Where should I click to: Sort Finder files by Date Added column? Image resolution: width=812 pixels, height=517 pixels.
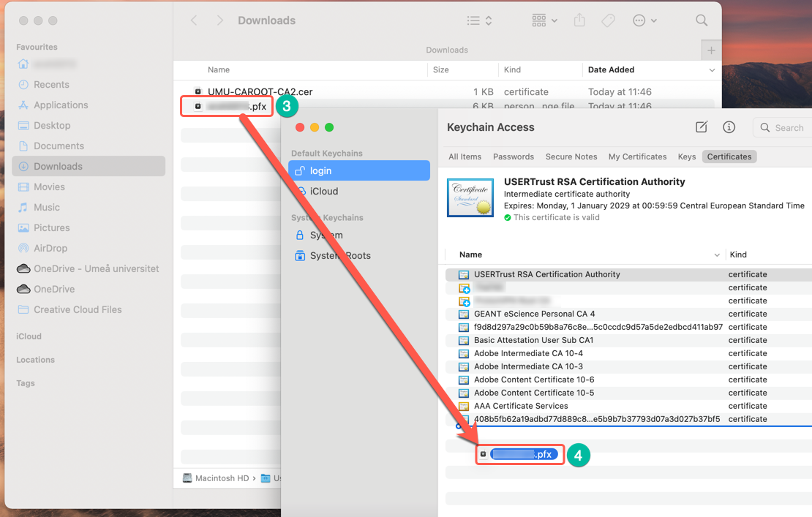(611, 70)
